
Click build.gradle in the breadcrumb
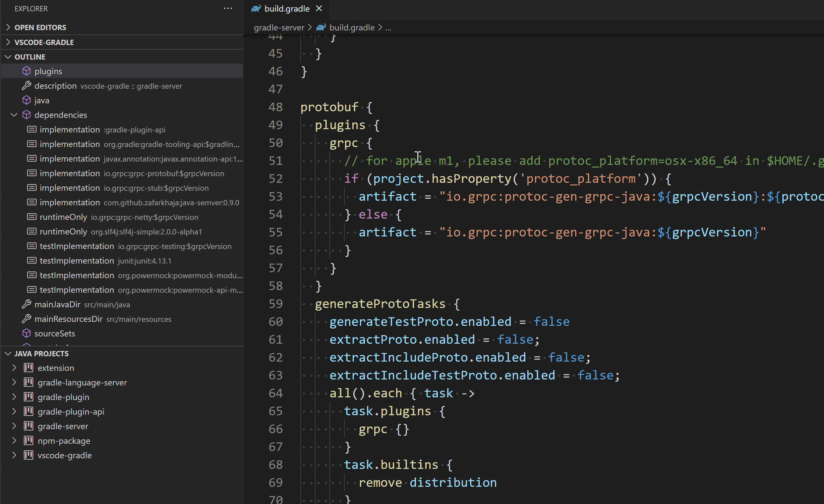352,27
